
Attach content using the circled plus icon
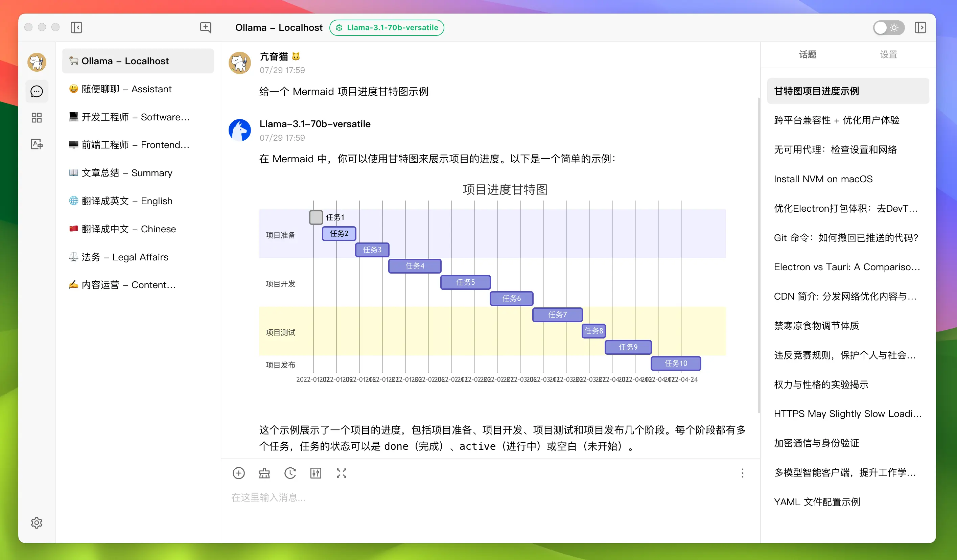pos(238,473)
